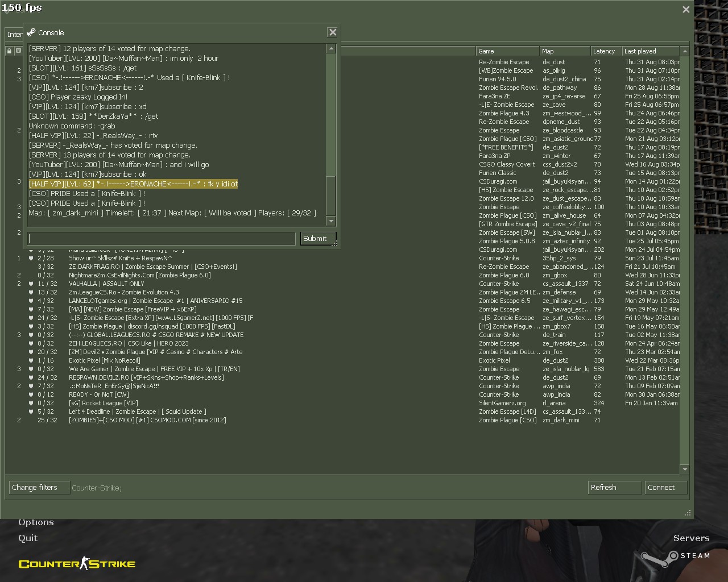Click VAC shield on Exotic Pixel row

point(31,360)
